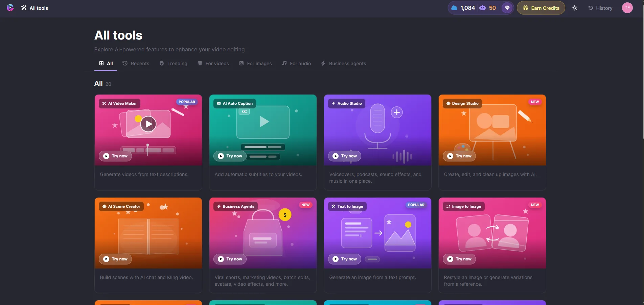Click the cloud credits icon next to 1,084
644x305 pixels.
point(454,8)
